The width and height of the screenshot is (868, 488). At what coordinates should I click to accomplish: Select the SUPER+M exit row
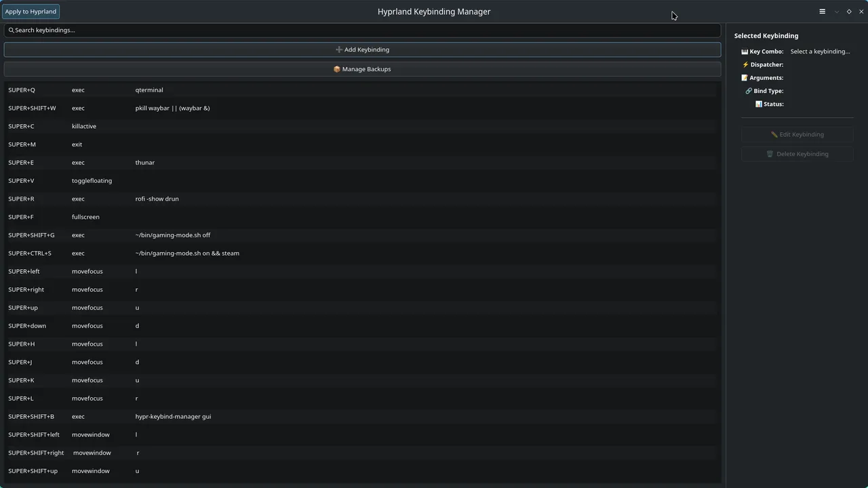361,144
